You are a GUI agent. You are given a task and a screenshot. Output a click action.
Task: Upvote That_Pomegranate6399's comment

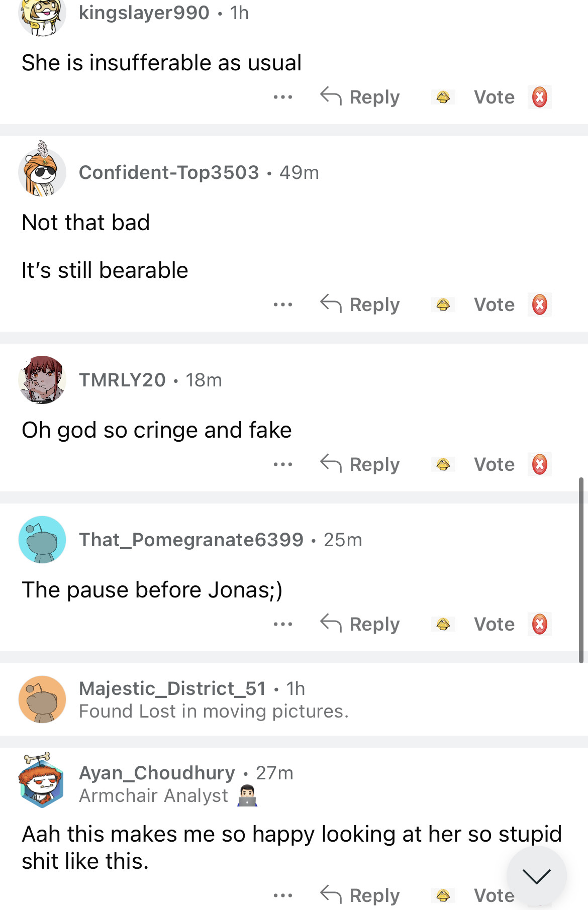click(443, 624)
